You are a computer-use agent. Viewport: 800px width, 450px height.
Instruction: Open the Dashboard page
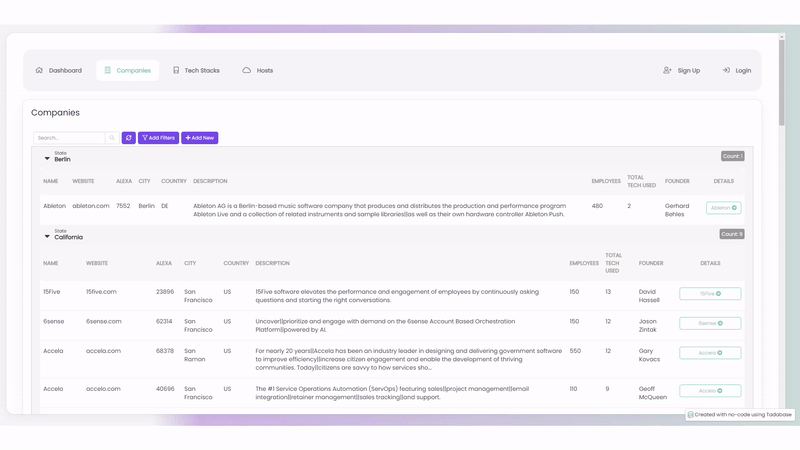[x=59, y=70]
